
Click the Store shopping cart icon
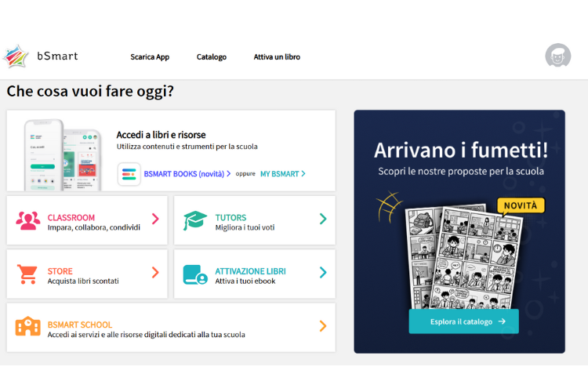27,274
